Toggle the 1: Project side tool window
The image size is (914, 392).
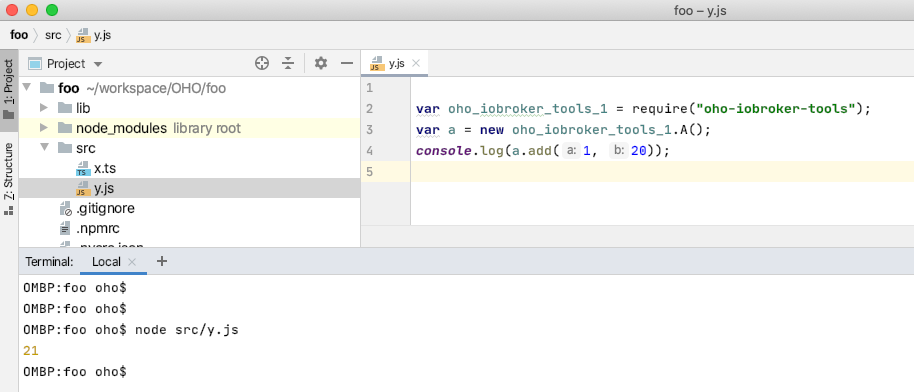click(9, 89)
